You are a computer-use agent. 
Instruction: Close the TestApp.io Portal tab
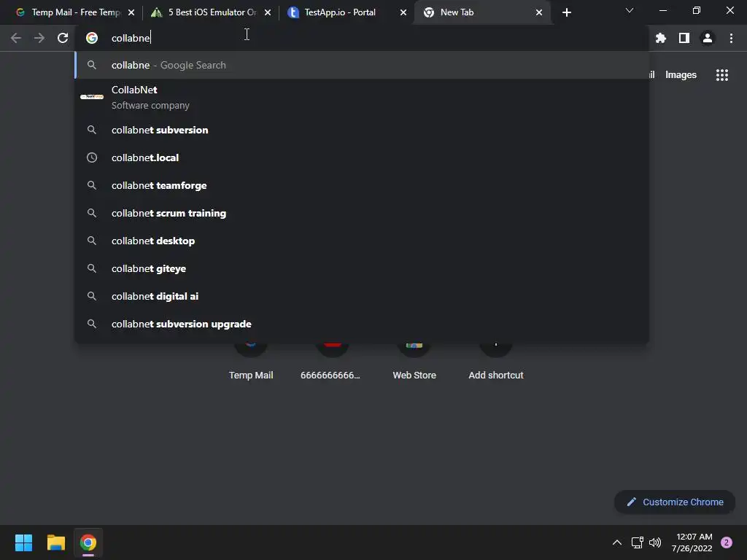pyautogui.click(x=403, y=12)
